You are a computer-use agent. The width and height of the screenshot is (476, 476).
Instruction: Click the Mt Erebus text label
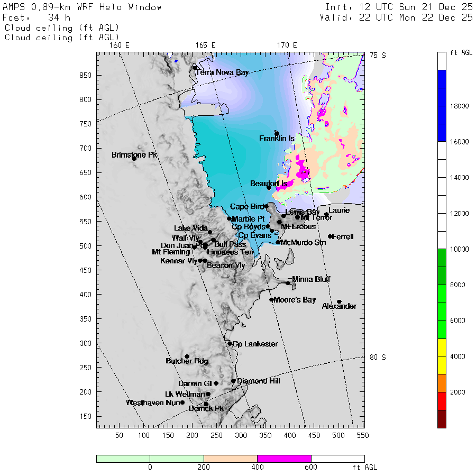(x=298, y=226)
